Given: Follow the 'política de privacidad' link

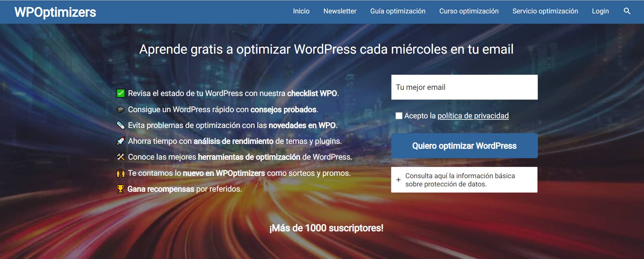Looking at the screenshot, I should 473,116.
